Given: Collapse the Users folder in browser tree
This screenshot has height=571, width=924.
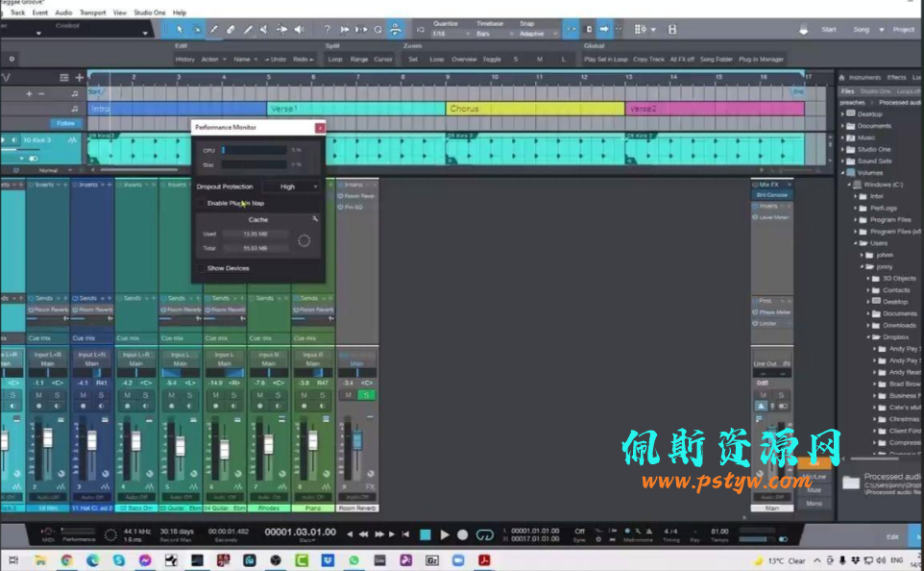Looking at the screenshot, I should pos(856,243).
